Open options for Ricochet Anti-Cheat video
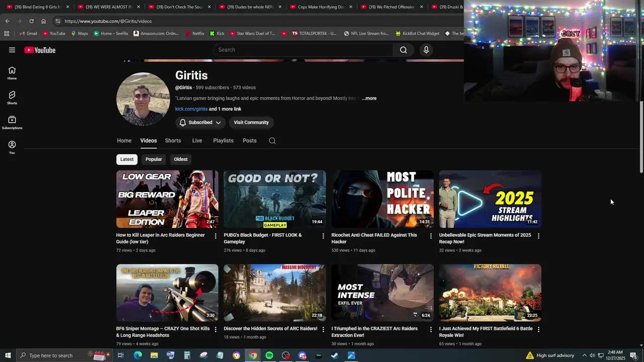 431,236
